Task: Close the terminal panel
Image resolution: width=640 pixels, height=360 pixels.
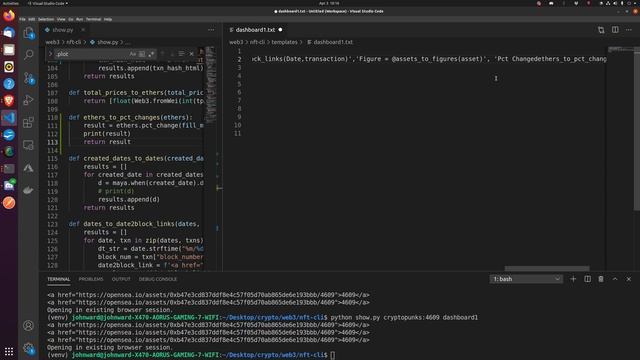Action: pos(629,279)
